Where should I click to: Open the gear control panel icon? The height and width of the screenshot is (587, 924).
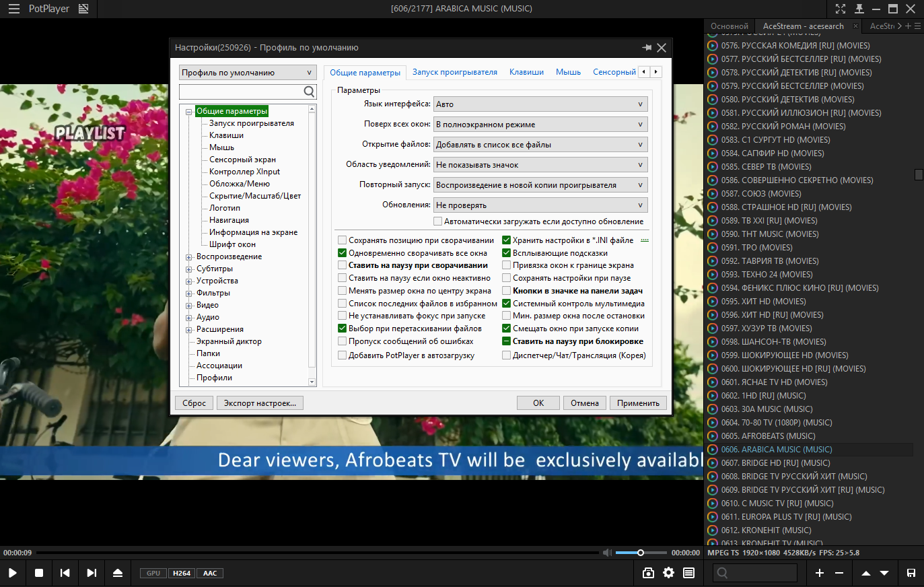[668, 573]
